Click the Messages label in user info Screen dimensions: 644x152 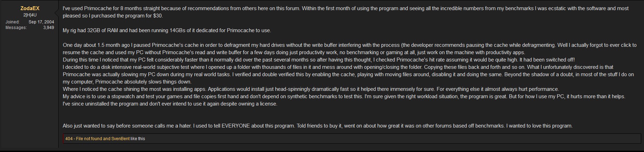(x=16, y=28)
